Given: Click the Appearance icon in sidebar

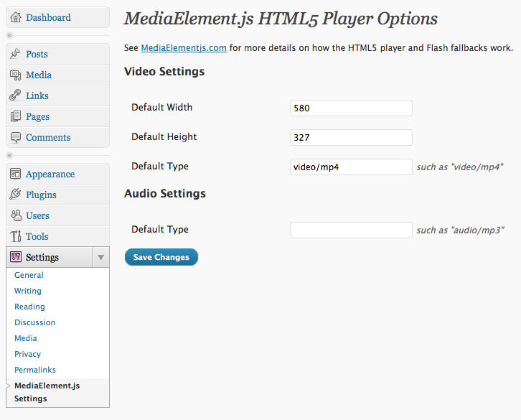Looking at the screenshot, I should pos(16,174).
